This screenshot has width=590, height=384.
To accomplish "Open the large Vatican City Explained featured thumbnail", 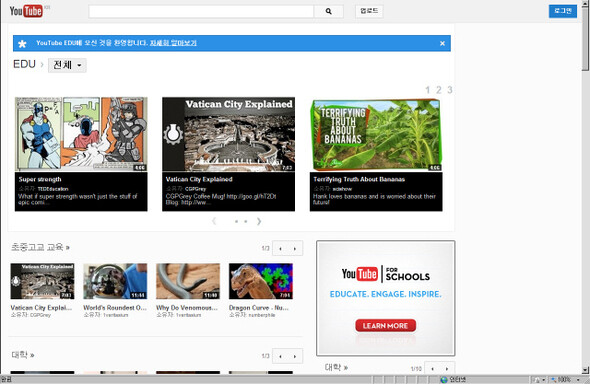I will [x=228, y=134].
